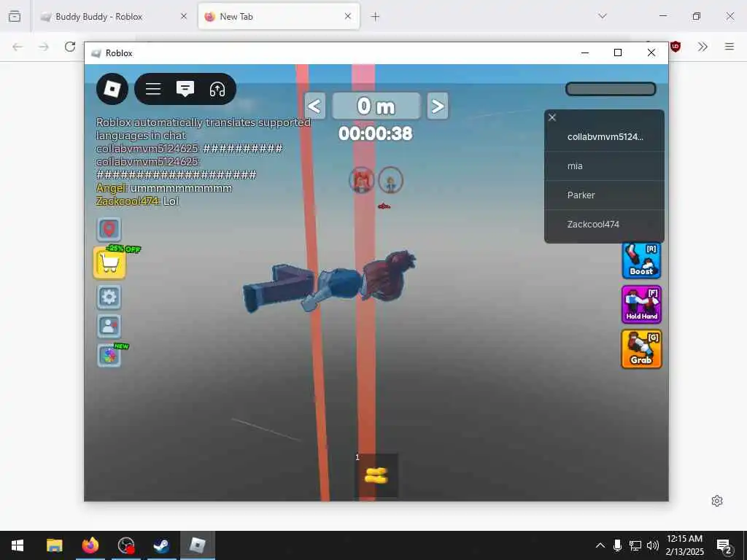Click the left arrow beside 0 m
This screenshot has width=747, height=560.
[314, 106]
